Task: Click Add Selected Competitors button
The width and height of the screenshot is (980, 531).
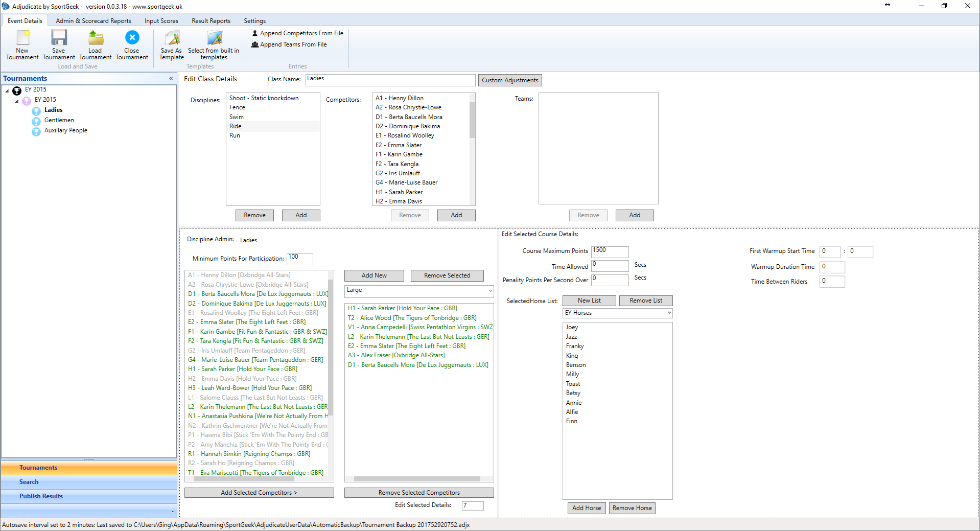Action: (x=259, y=493)
